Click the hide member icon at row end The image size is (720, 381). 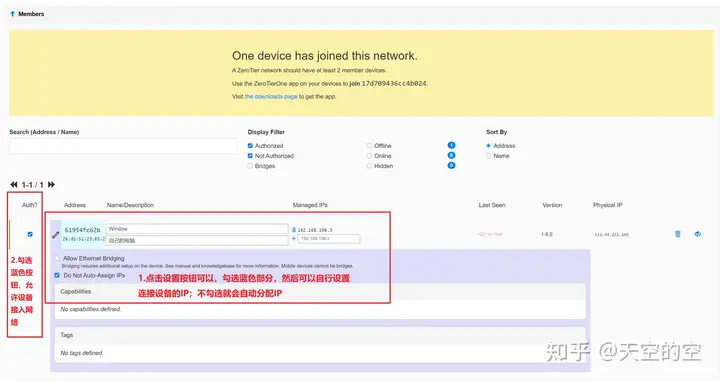click(698, 234)
